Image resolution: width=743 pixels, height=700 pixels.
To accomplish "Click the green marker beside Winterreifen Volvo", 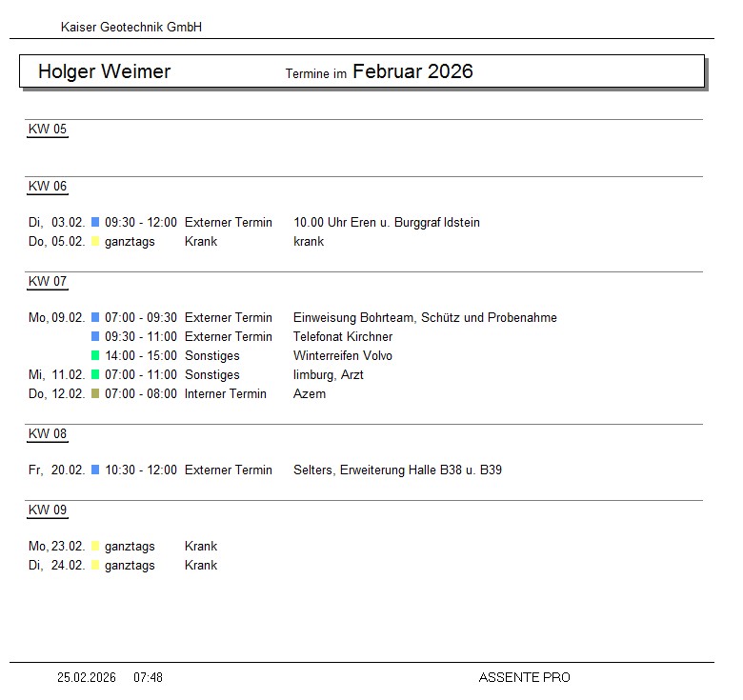I will tap(95, 355).
